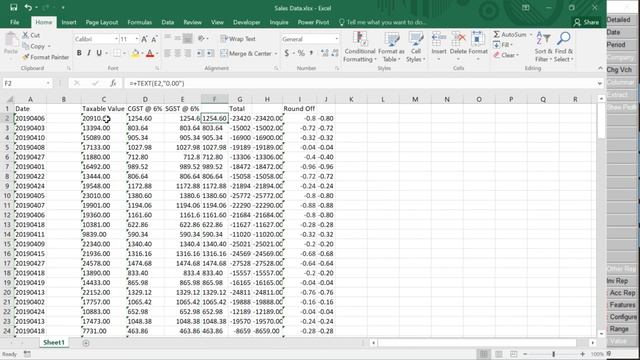
Task: Toggle Italic formatting
Action: point(89,53)
